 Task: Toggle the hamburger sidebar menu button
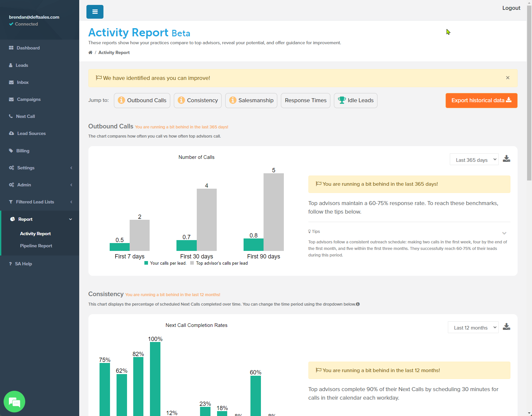click(x=95, y=12)
